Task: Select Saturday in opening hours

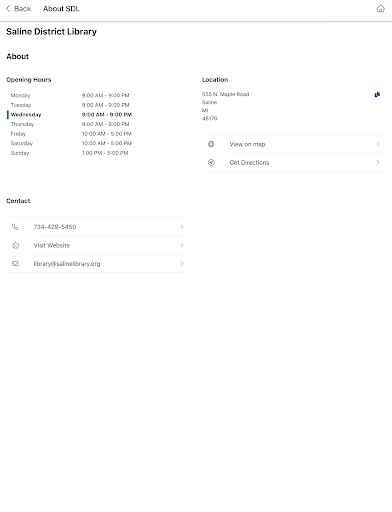Action: 22,144
